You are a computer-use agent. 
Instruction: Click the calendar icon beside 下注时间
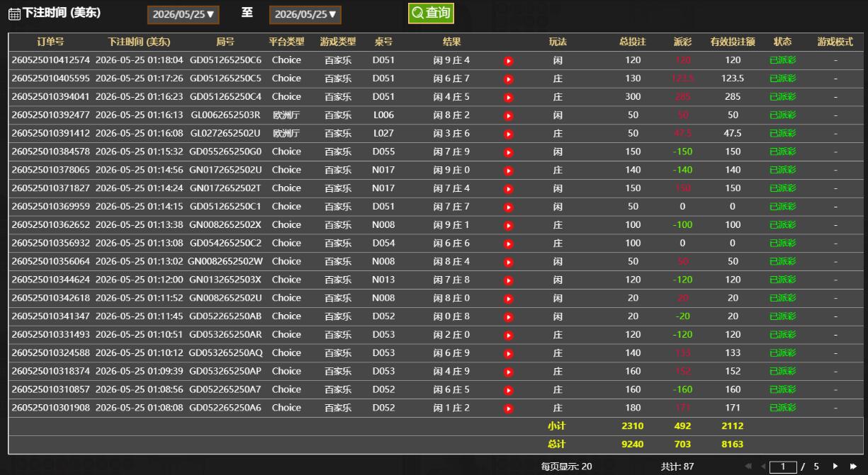pyautogui.click(x=14, y=13)
